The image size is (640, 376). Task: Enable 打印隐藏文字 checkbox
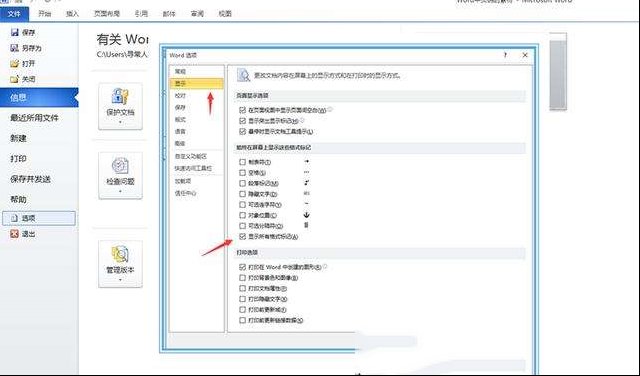pos(242,299)
